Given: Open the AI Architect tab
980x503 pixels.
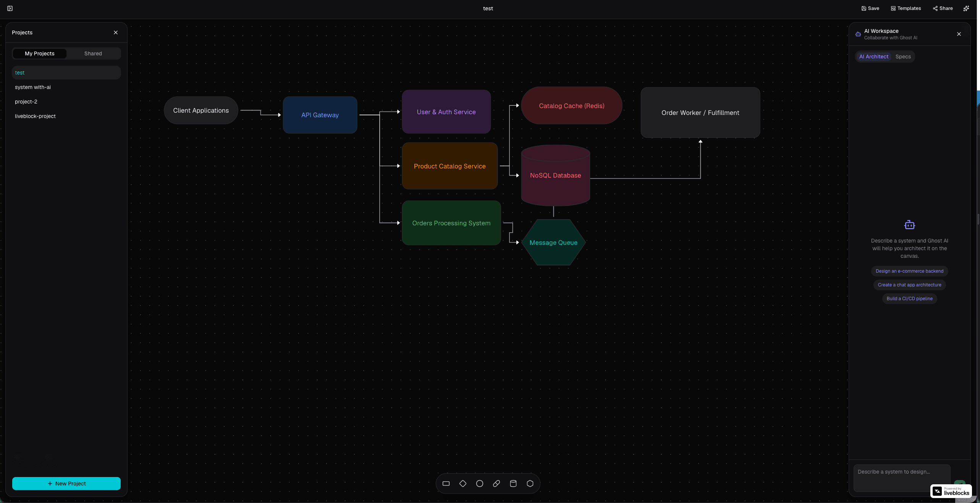Looking at the screenshot, I should tap(873, 57).
